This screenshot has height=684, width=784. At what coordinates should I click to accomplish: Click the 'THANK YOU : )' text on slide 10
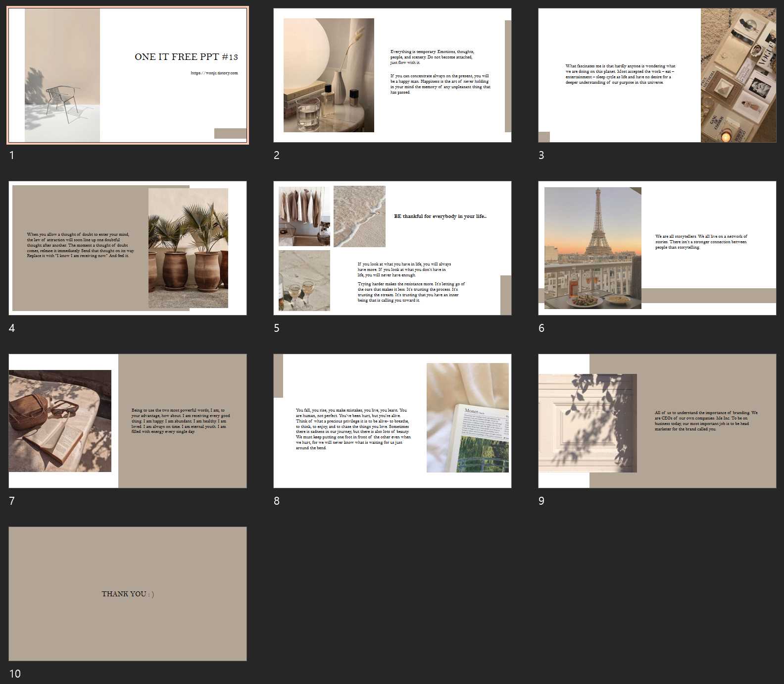point(128,594)
